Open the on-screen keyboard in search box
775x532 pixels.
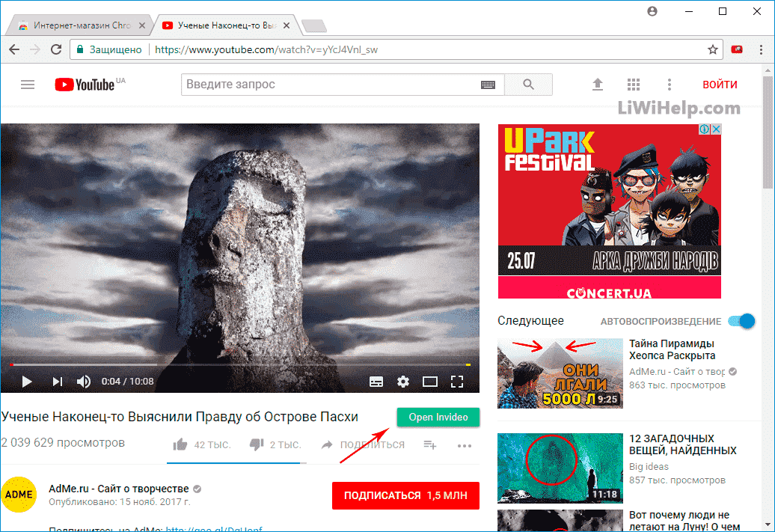pos(488,85)
